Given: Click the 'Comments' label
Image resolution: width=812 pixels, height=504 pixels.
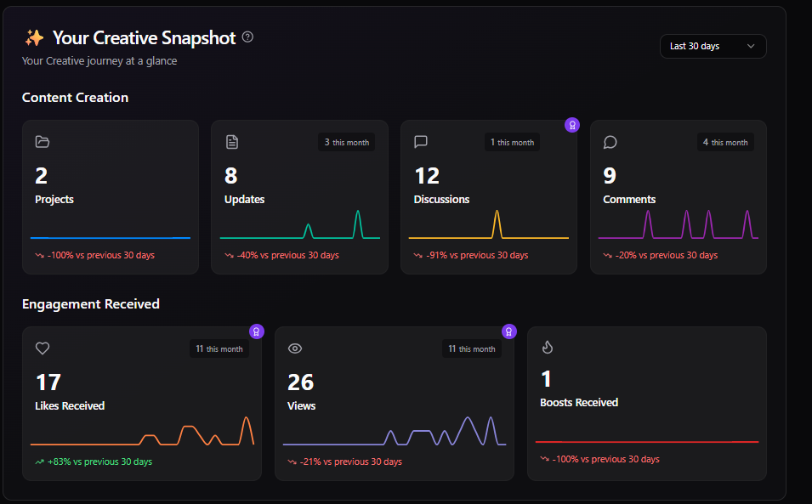Looking at the screenshot, I should (629, 200).
